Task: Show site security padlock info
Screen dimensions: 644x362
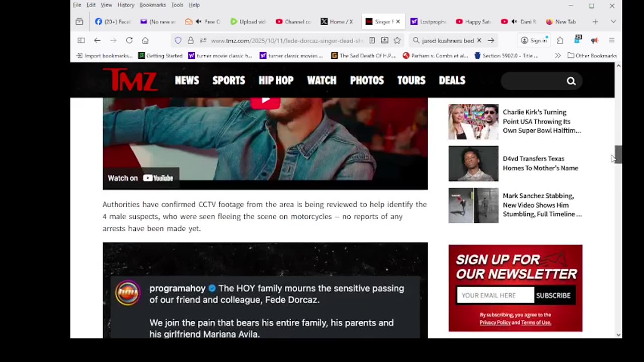Action: 191,40
